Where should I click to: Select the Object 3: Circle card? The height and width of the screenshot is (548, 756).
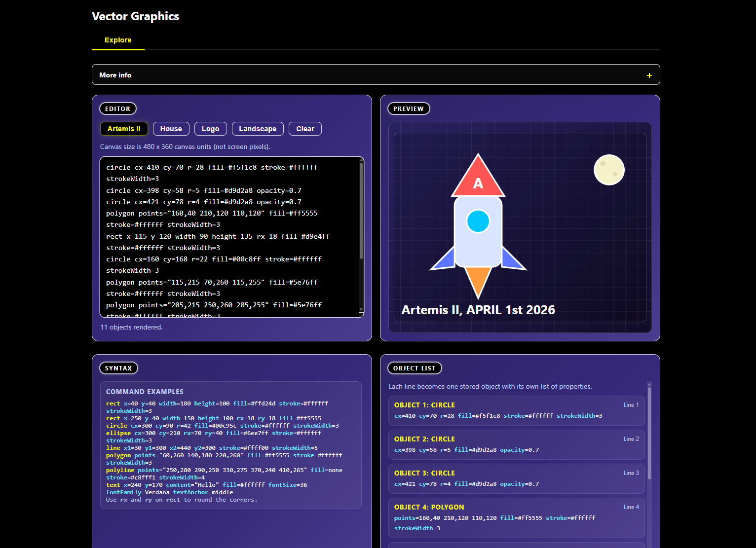click(517, 478)
